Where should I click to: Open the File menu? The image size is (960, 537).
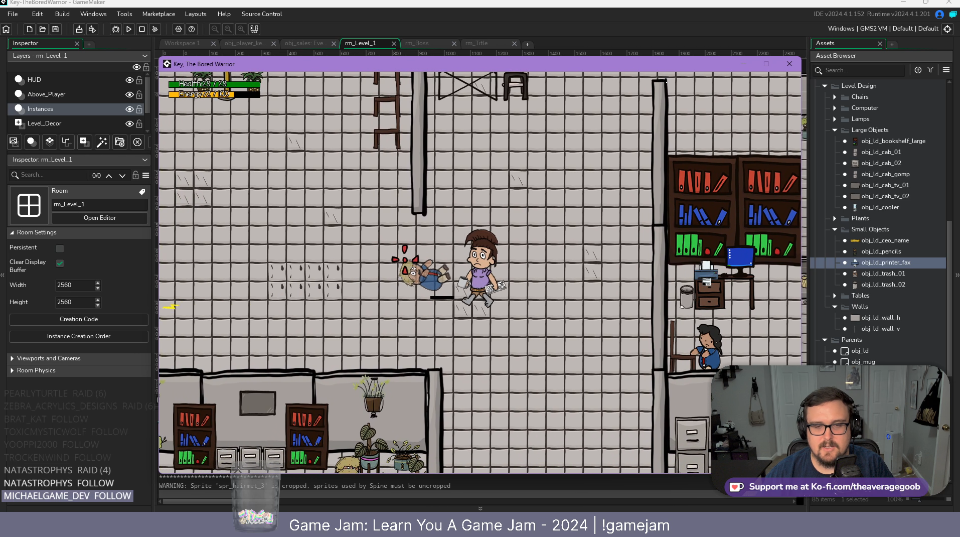12,13
